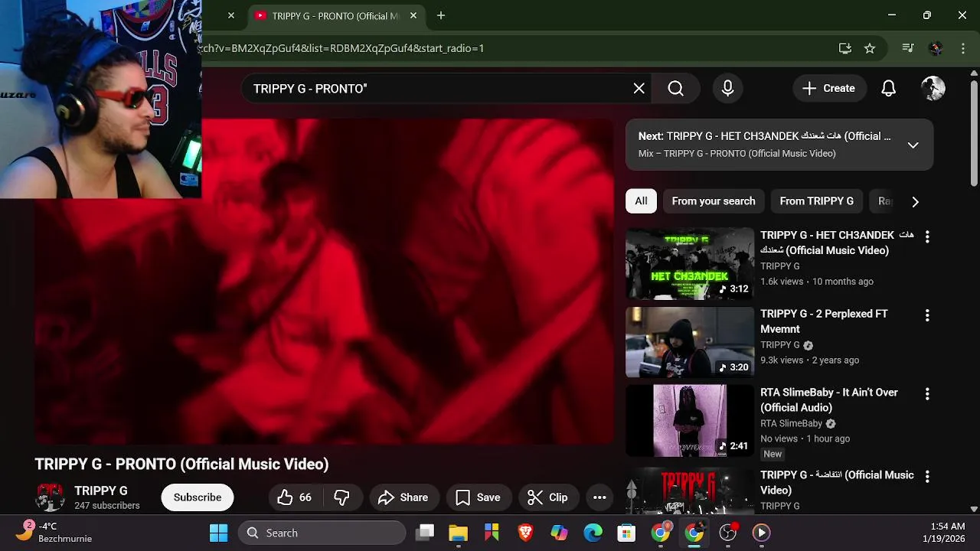Create a Clip of video
980x551 pixels.
[548, 497]
